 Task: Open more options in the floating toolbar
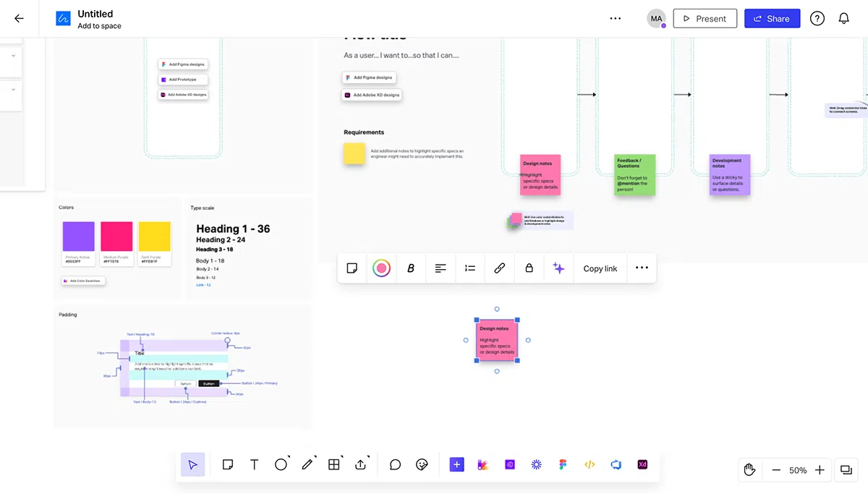click(642, 268)
